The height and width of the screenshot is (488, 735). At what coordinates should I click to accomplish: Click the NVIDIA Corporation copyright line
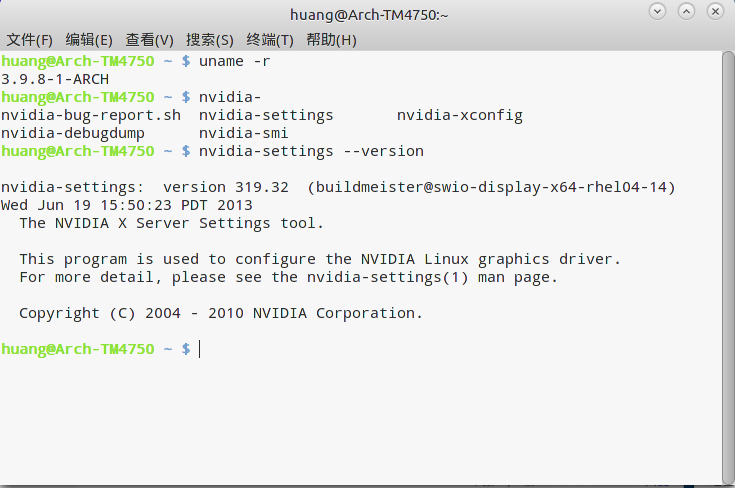(221, 313)
